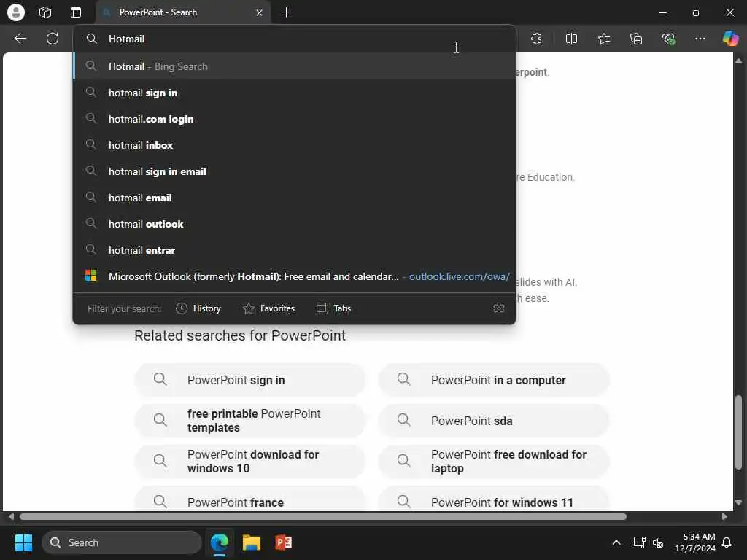Viewport: 747px width, 560px height.
Task: Select the hotmail.com login suggestion
Action: (x=295, y=119)
